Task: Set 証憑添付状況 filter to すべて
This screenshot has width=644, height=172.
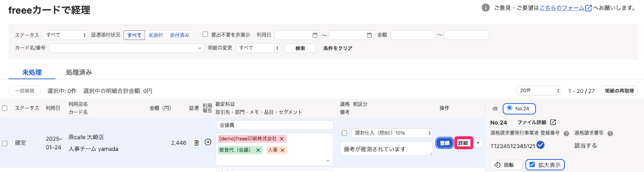Action: 134,35
